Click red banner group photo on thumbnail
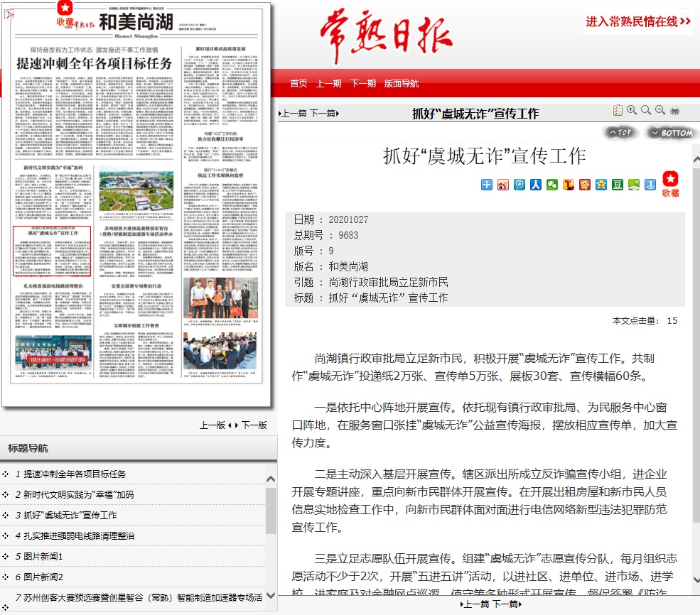 [53, 353]
